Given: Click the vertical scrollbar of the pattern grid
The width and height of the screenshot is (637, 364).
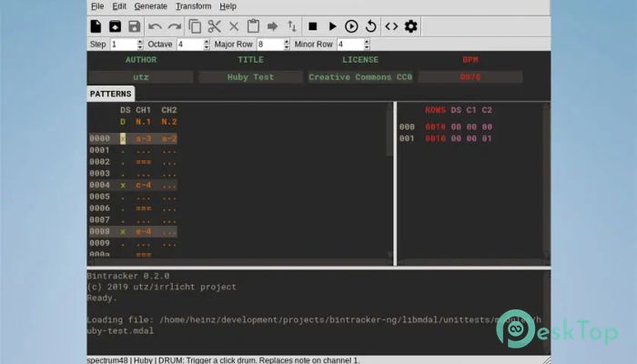Looking at the screenshot, I should pyautogui.click(x=390, y=178).
